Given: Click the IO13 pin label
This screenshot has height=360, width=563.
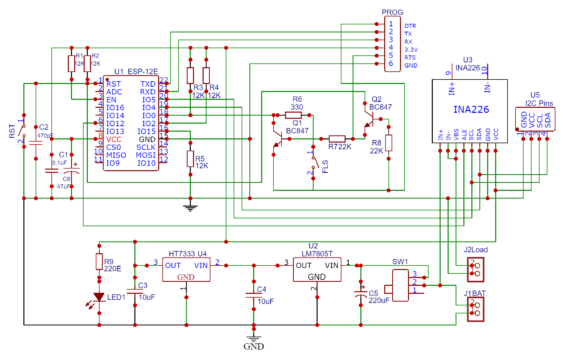Looking at the screenshot, I should click(115, 131).
